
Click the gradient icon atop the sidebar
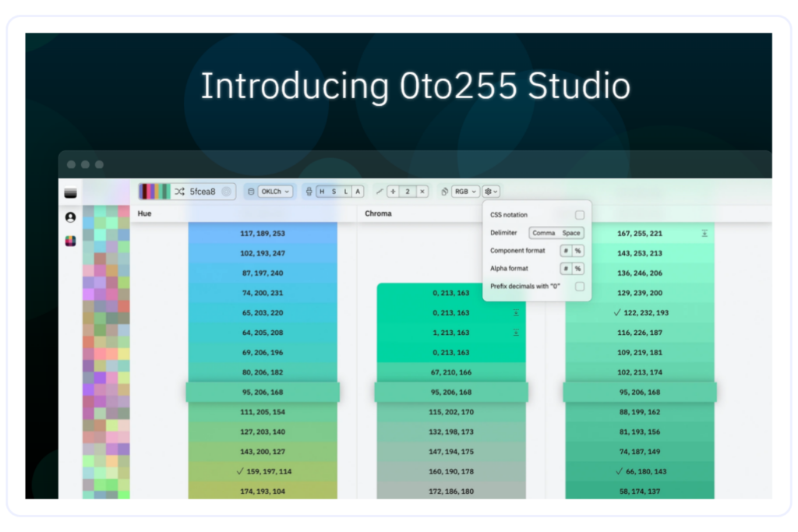70,193
